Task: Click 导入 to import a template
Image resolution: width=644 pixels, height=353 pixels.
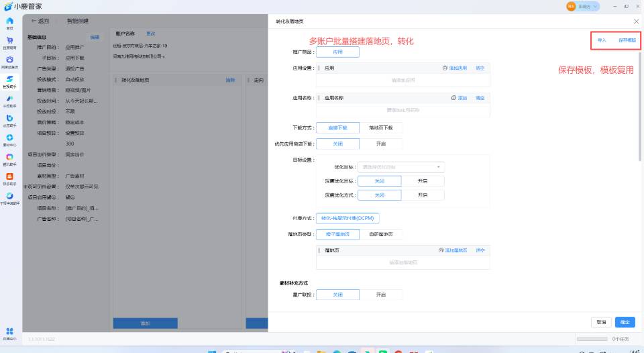Action: tap(602, 40)
